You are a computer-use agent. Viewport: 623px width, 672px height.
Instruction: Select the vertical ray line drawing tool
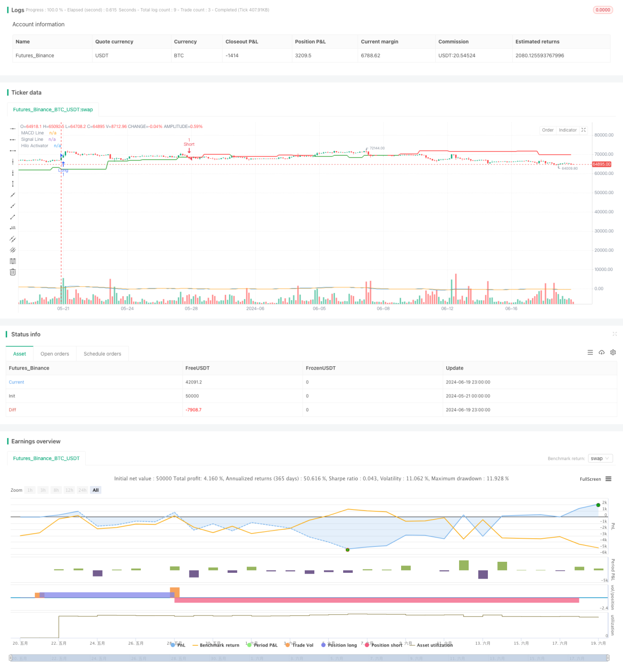(13, 173)
